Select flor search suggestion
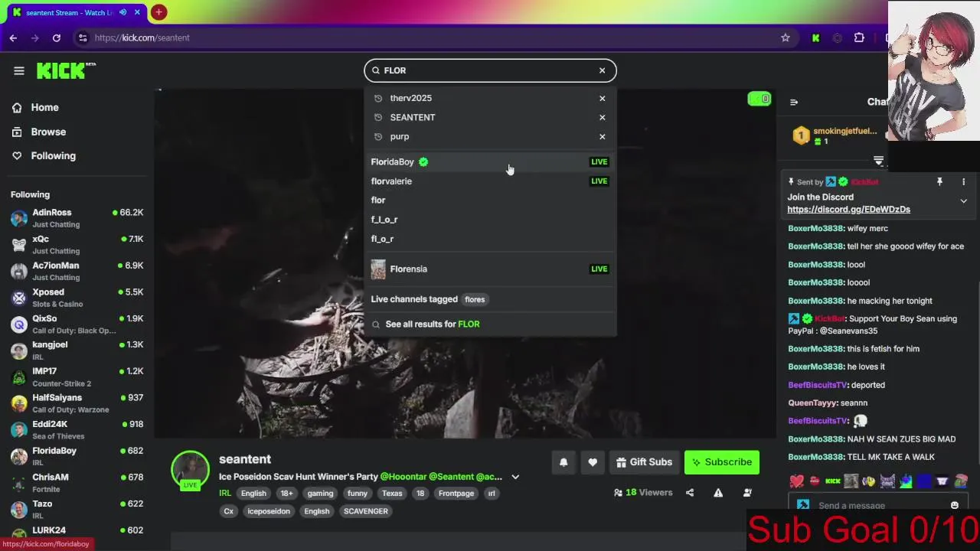This screenshot has width=980, height=551. coord(490,201)
